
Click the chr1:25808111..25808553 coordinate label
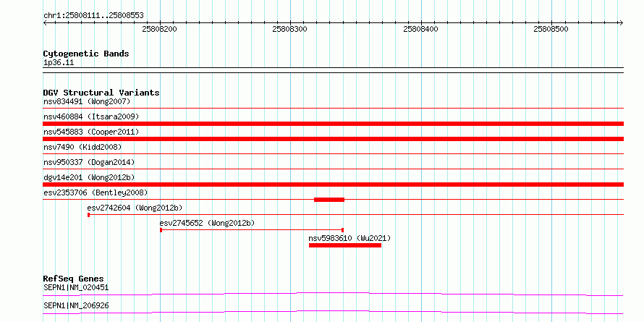click(x=93, y=16)
